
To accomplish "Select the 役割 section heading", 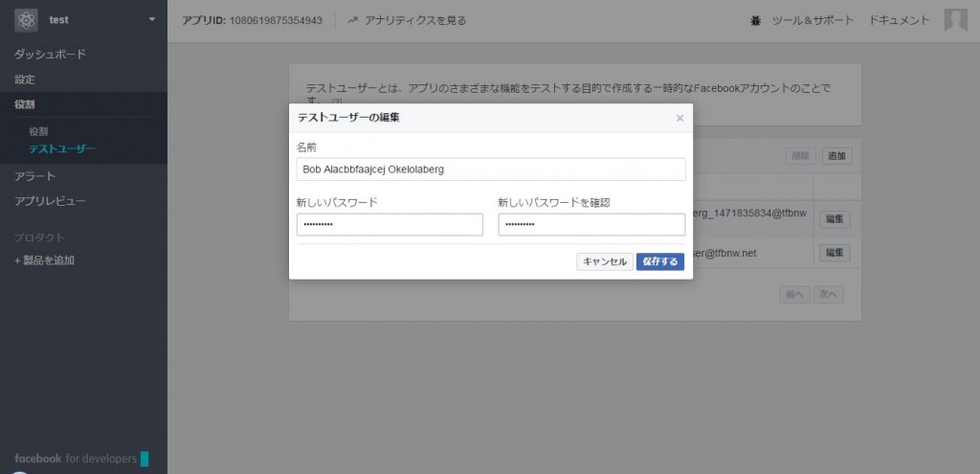I will pyautogui.click(x=25, y=104).
